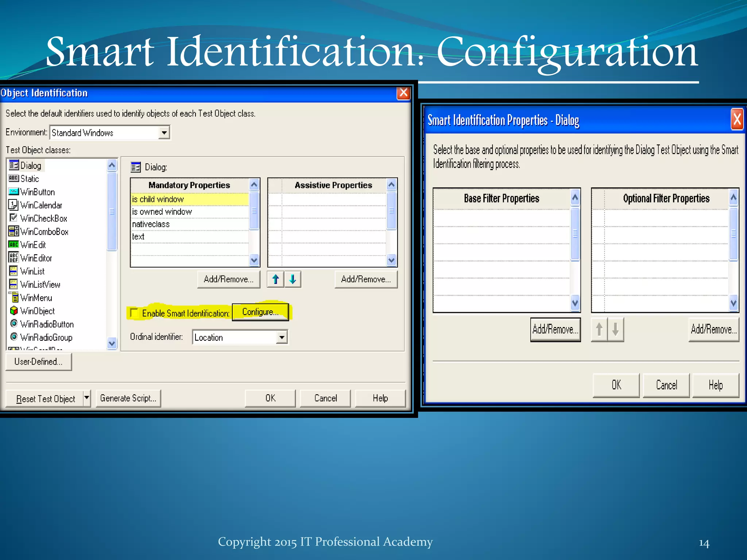
Task: Click OK in Object Identification window
Action: coord(270,398)
